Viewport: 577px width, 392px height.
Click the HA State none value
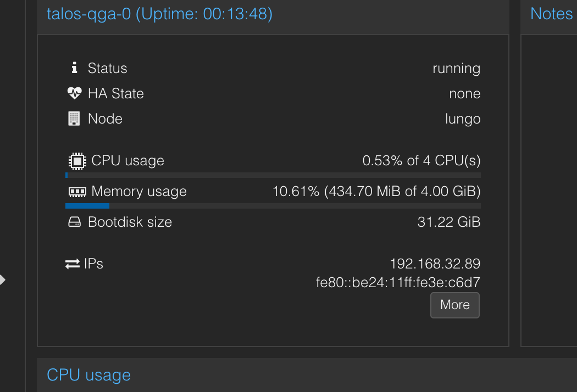(x=465, y=93)
